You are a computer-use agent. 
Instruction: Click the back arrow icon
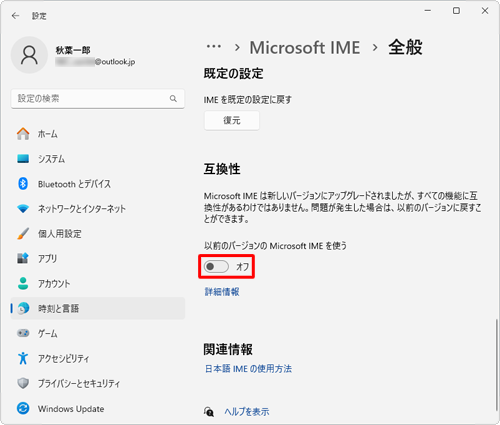point(15,16)
